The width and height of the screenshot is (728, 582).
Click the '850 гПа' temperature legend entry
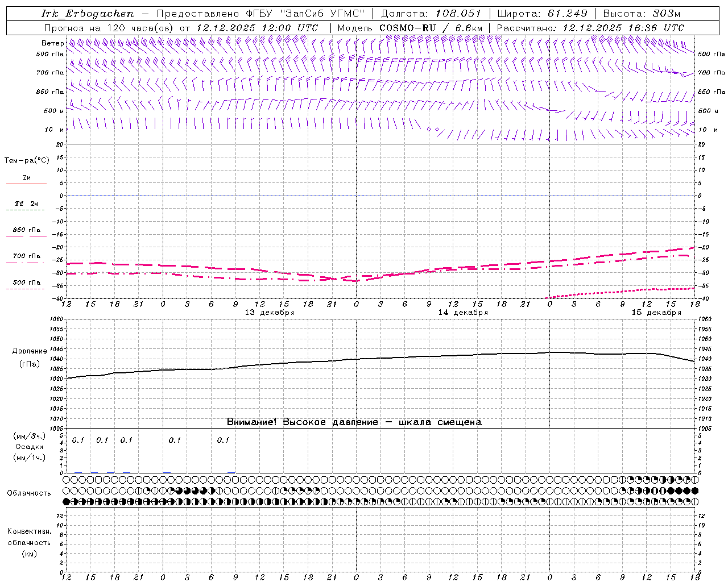coord(26,230)
